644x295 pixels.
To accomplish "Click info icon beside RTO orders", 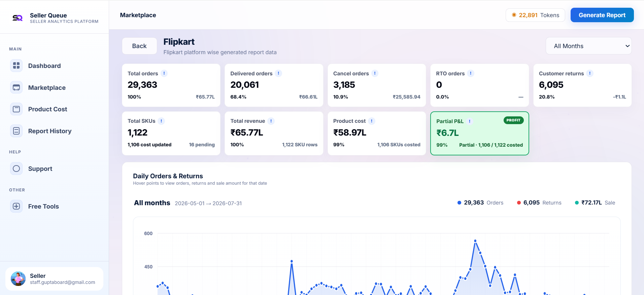I will 471,73.
